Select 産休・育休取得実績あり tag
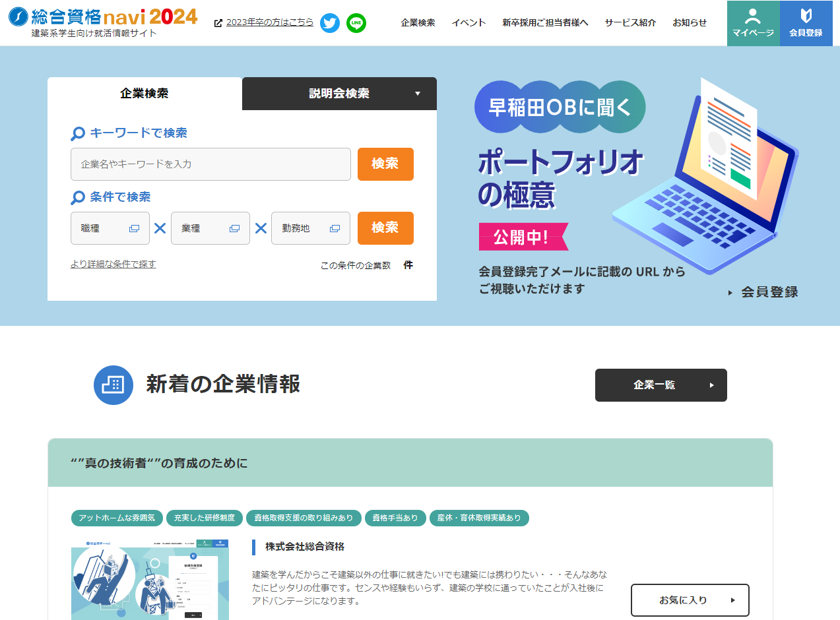This screenshot has width=840, height=620. [x=479, y=518]
